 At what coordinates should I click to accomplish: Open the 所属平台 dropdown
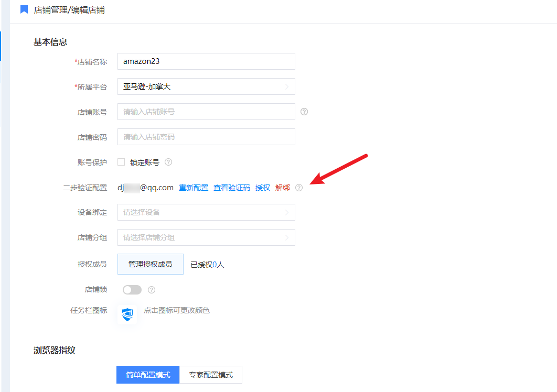(x=206, y=86)
